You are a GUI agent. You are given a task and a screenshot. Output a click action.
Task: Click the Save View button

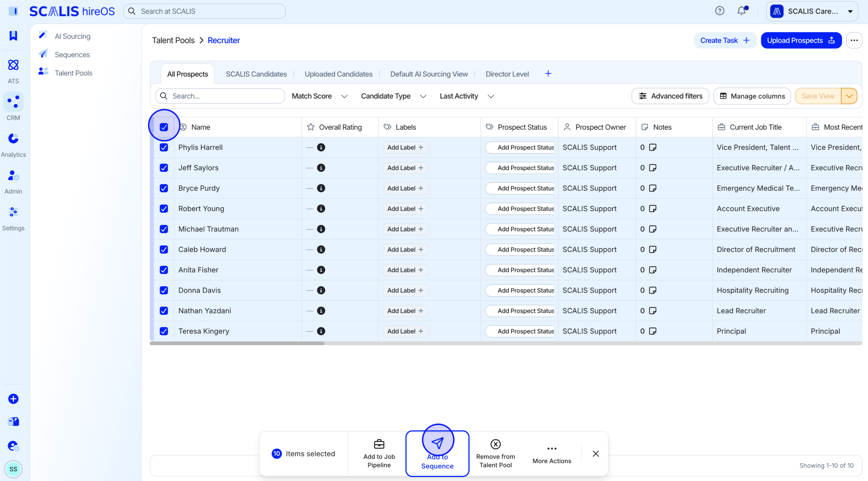818,96
